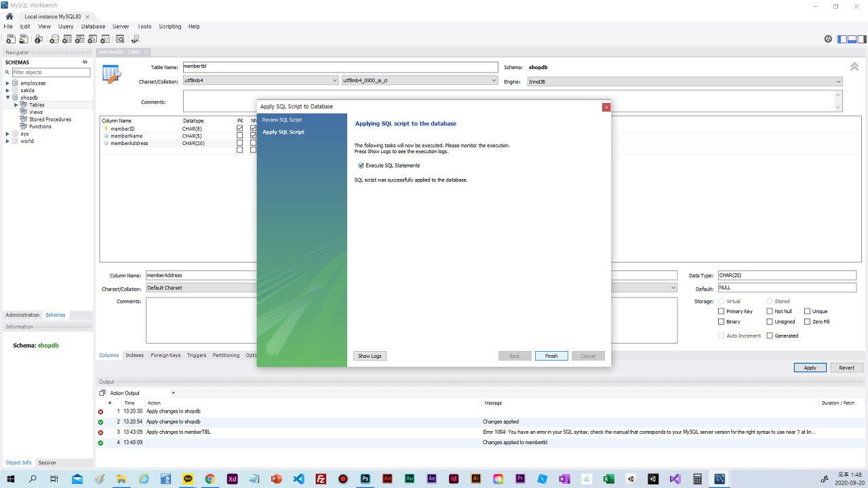The image size is (868, 488).
Task: Click the Show Logs button
Action: 370,356
